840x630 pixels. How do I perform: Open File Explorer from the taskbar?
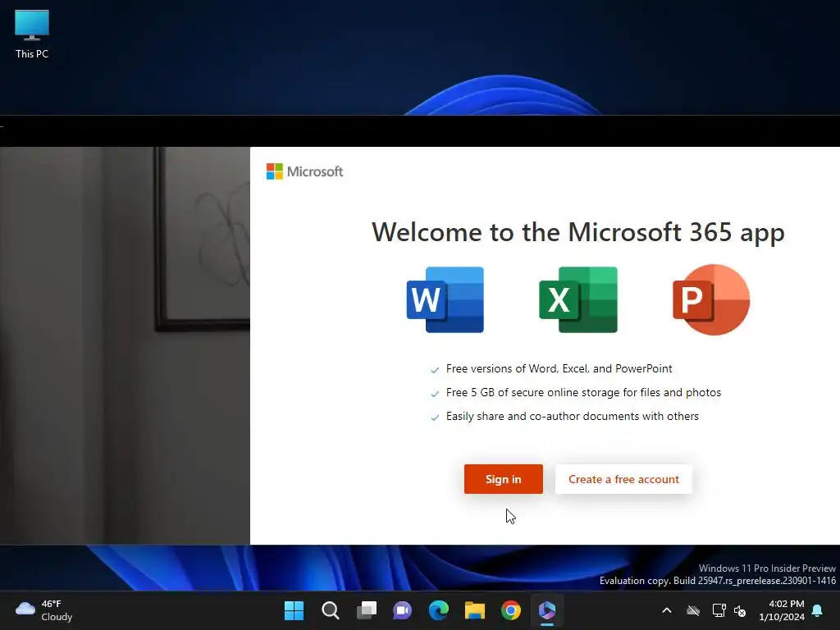pos(475,610)
